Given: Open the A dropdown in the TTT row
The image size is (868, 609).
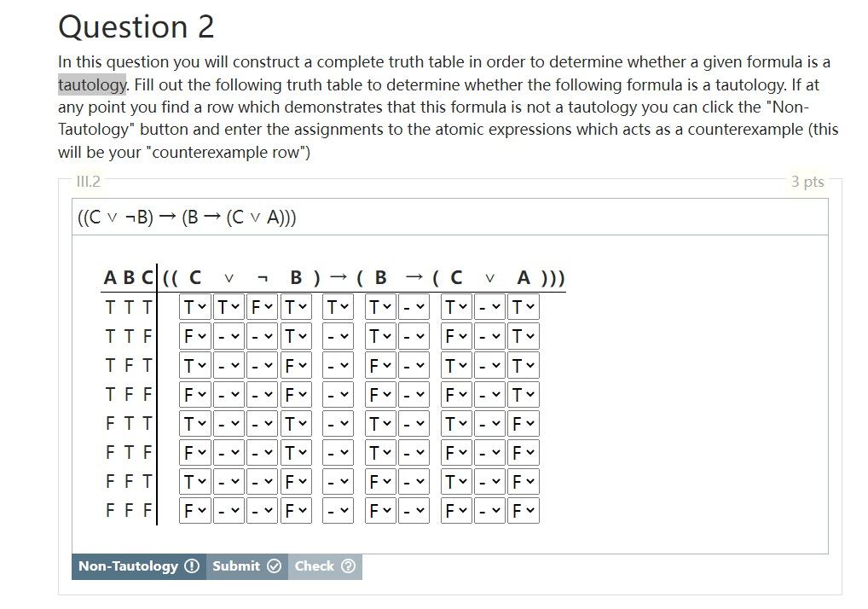Looking at the screenshot, I should click(524, 306).
